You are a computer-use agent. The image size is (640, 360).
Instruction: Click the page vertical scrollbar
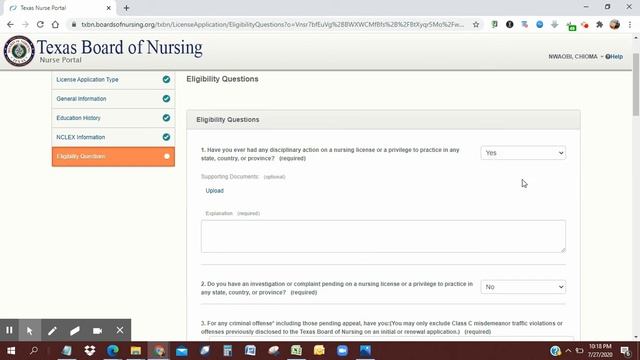636,84
